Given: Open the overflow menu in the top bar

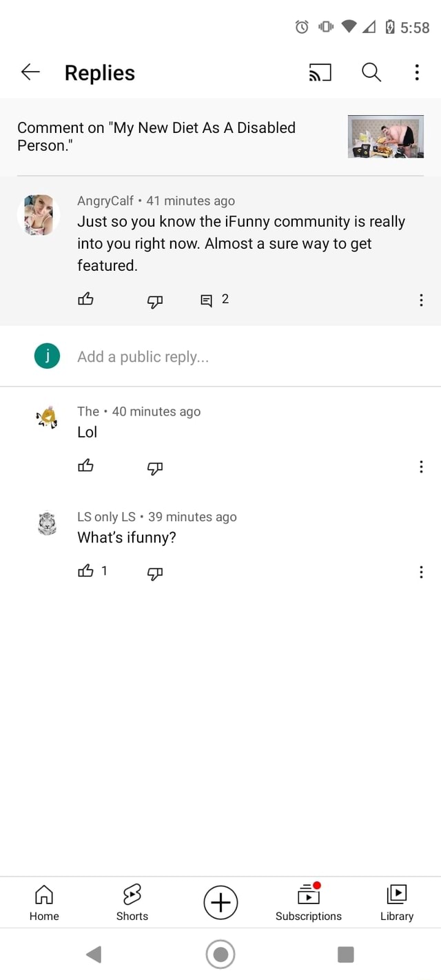Looking at the screenshot, I should [x=416, y=72].
